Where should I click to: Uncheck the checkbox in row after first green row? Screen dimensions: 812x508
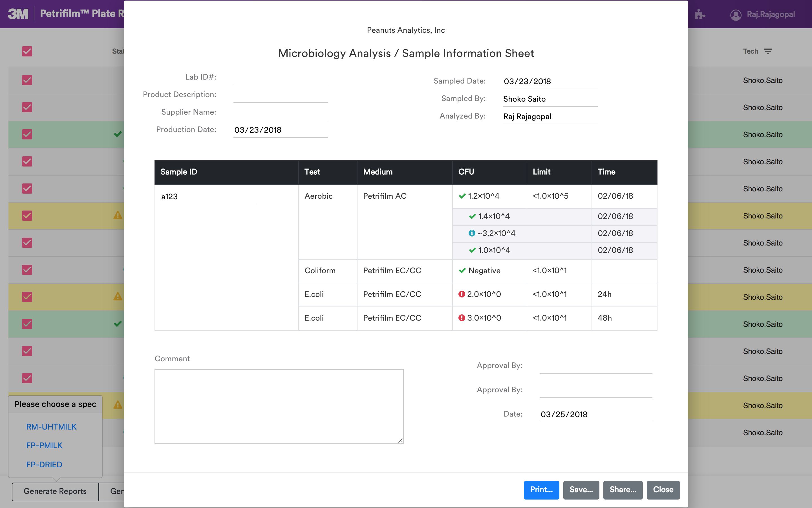pos(27,162)
